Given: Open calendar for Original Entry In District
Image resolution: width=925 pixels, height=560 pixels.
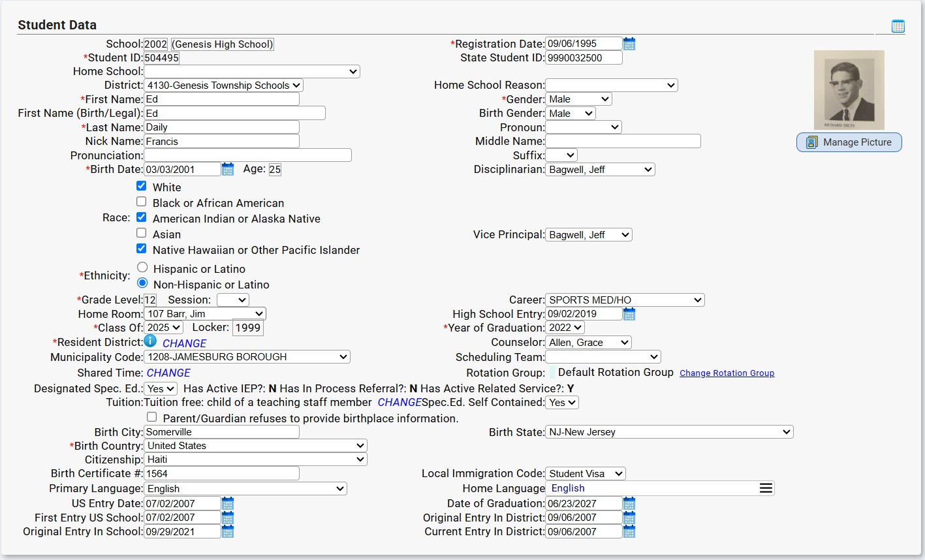Looking at the screenshot, I should 629,518.
